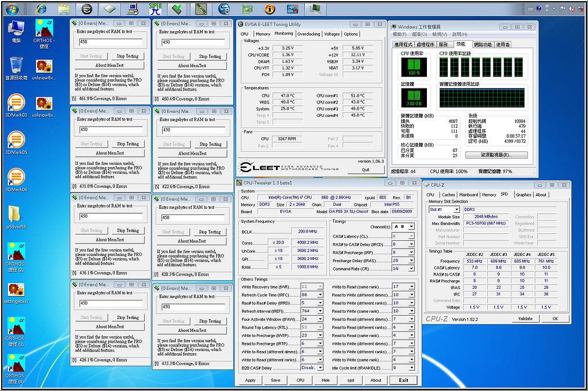Click the 3267 RPM CPU fan value
This screenshot has width=588, height=391.
tap(287, 138)
